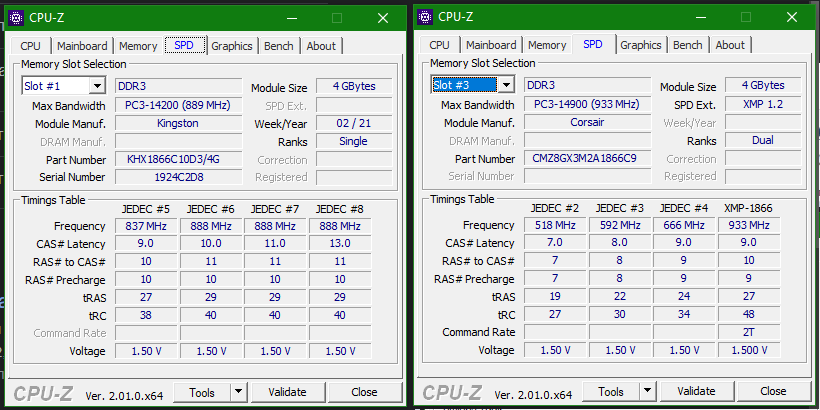Click tRAS value 27 under JEDEC #5

(x=146, y=298)
